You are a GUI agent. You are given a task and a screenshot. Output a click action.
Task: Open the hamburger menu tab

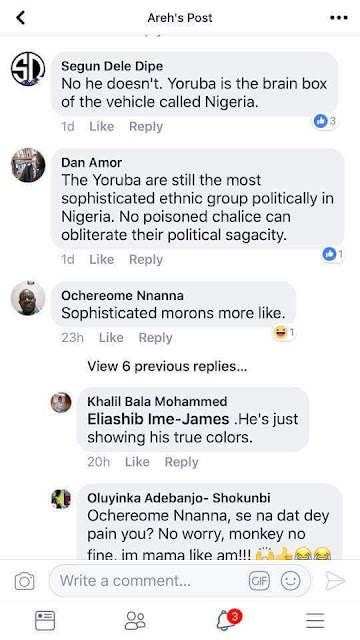[315, 621]
